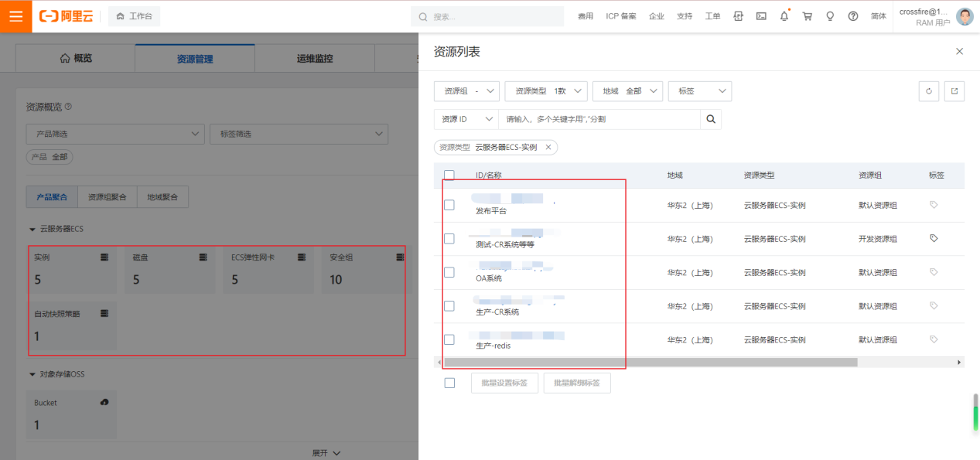This screenshot has height=460, width=980.
Task: Expand the 资源 ID search type dropdown
Action: tap(466, 119)
